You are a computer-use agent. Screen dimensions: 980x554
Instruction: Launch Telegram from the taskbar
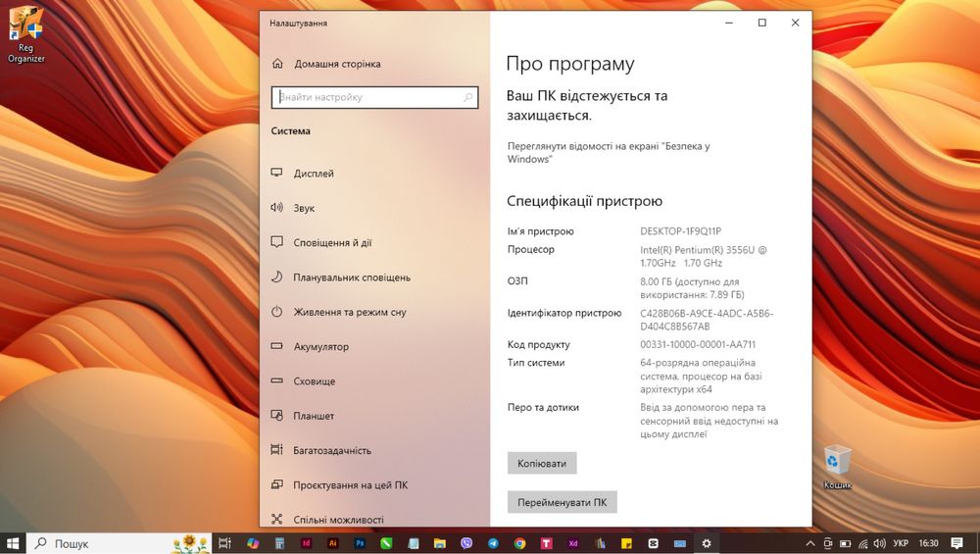pos(493,543)
